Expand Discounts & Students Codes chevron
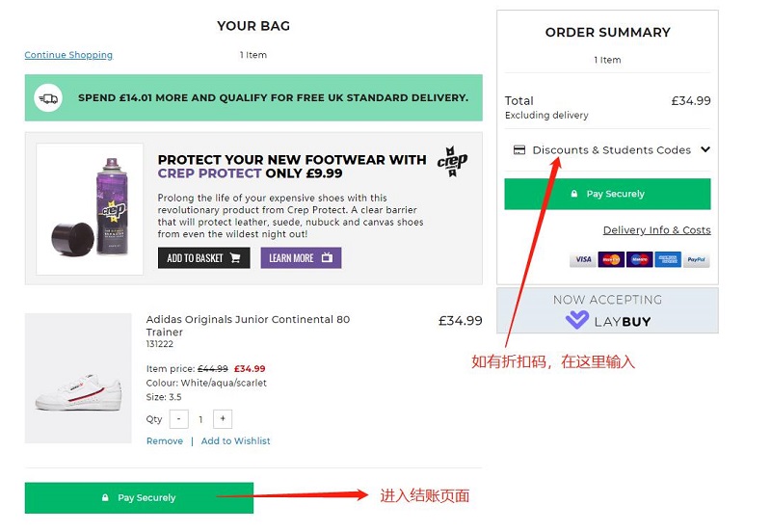 pos(705,149)
